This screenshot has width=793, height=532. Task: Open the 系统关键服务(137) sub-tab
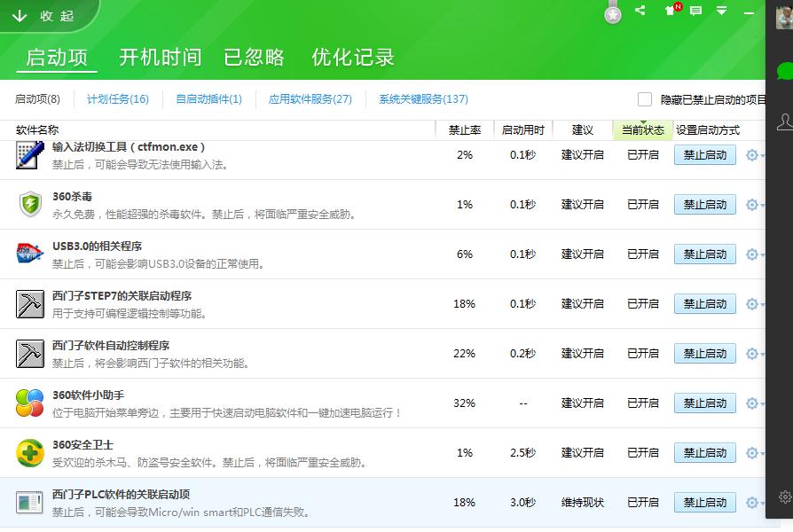[x=423, y=99]
